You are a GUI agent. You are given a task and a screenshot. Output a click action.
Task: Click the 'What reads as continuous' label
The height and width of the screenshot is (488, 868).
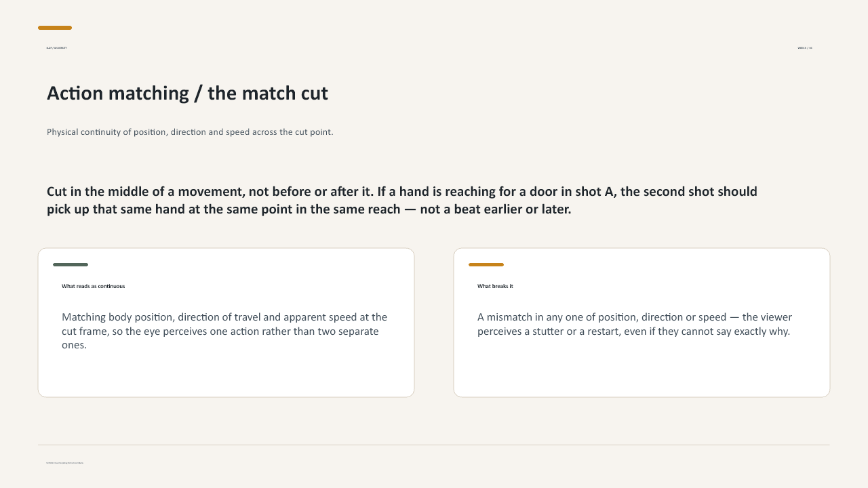click(94, 286)
